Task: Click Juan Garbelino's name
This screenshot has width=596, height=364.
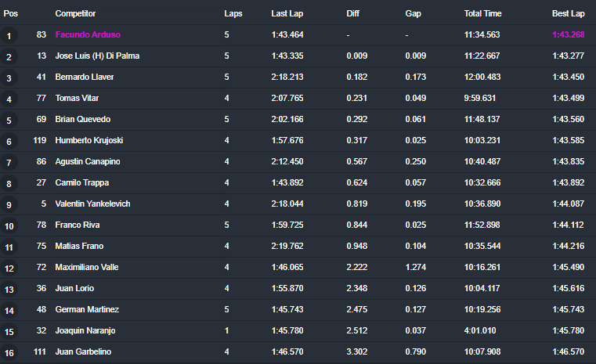Action: [x=83, y=351]
